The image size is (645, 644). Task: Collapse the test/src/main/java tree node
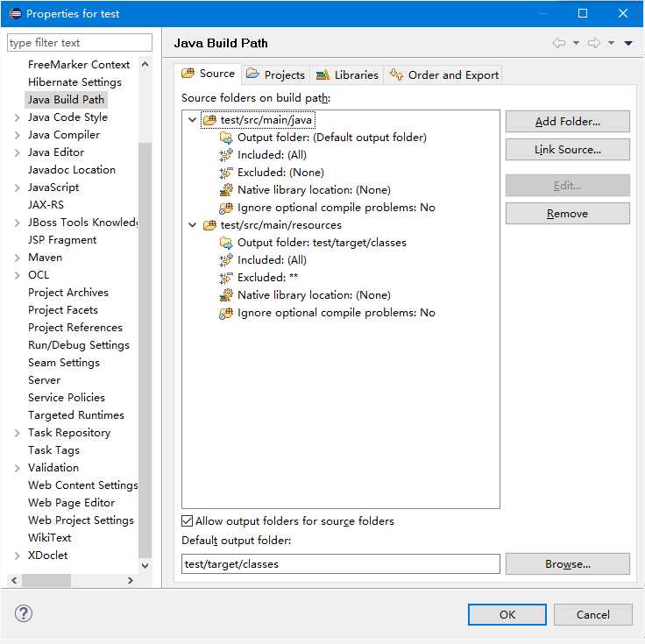pos(192,120)
